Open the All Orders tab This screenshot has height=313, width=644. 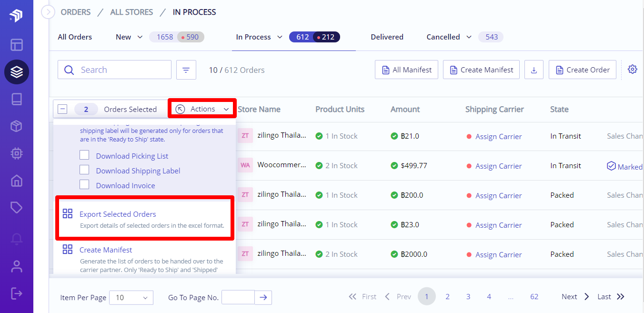pyautogui.click(x=75, y=37)
